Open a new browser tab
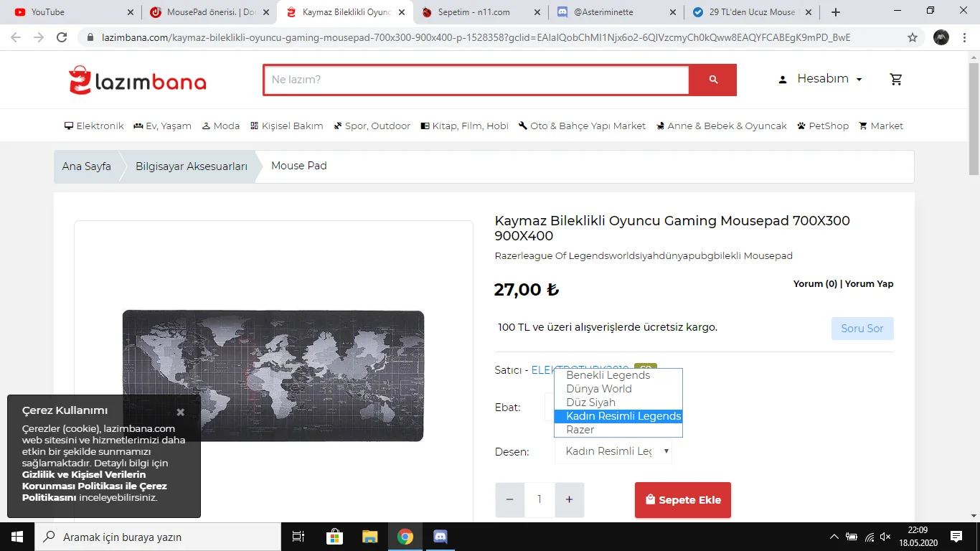This screenshot has width=980, height=551. [836, 12]
